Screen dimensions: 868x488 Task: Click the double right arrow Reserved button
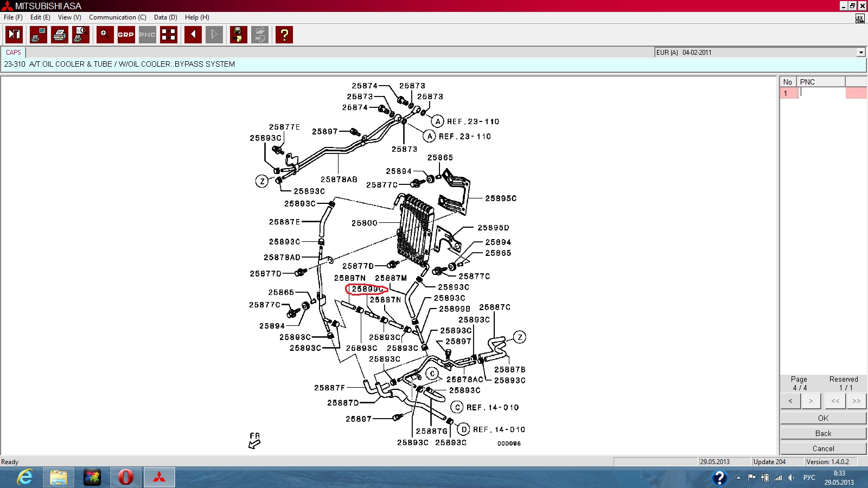(856, 401)
